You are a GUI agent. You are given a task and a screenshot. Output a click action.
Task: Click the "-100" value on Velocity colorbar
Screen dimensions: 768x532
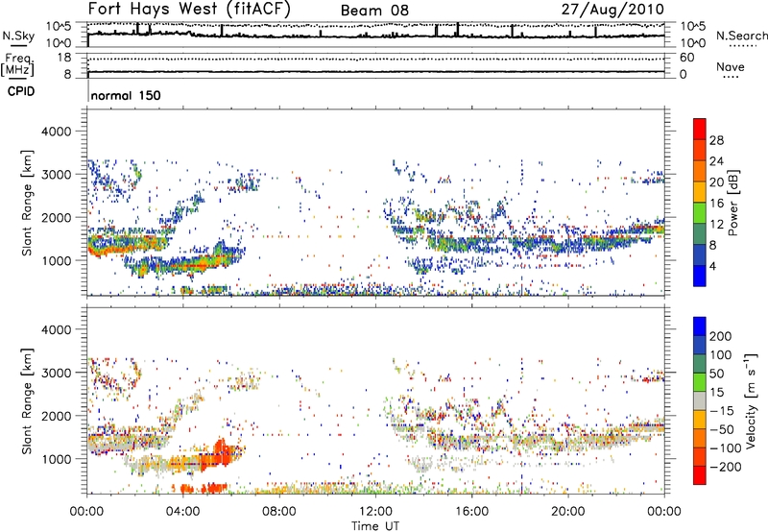pos(726,448)
